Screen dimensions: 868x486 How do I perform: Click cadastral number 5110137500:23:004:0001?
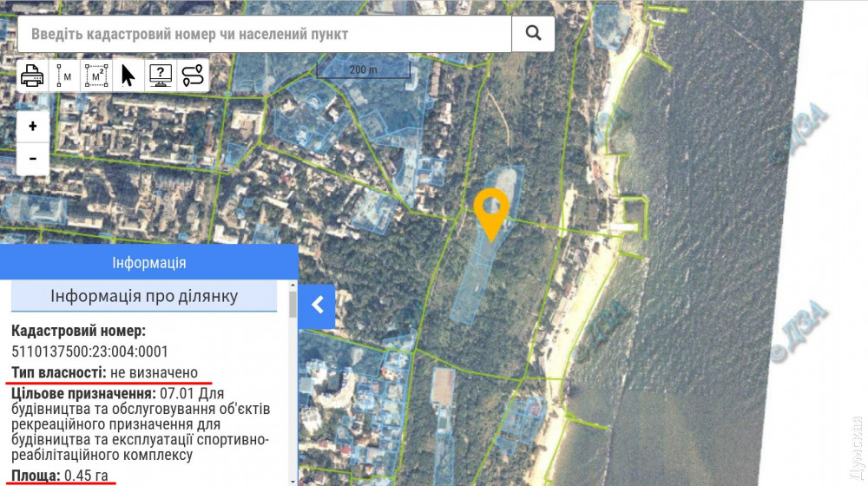click(x=89, y=351)
